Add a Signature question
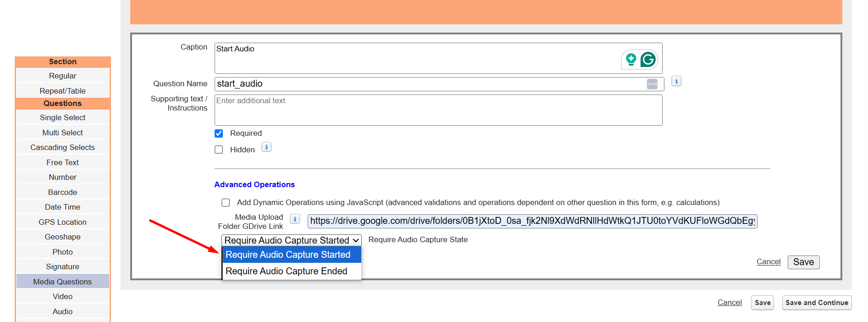This screenshot has height=322, width=868. 63,266
